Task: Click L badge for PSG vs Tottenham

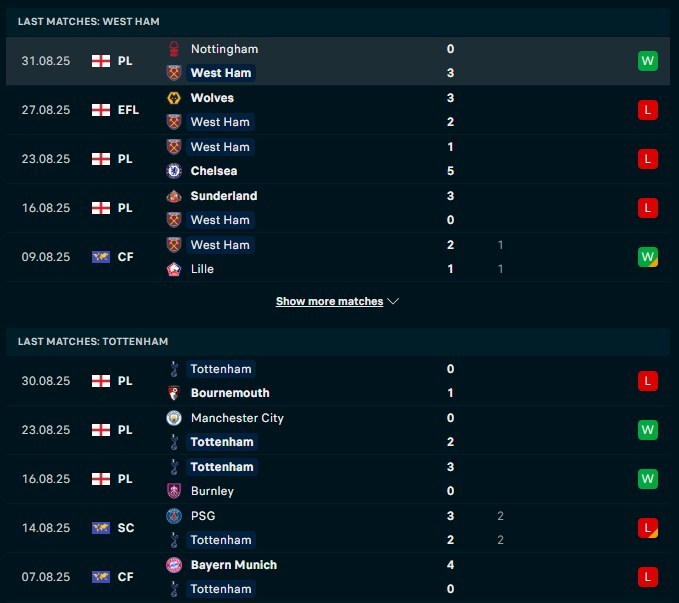Action: pyautogui.click(x=647, y=528)
